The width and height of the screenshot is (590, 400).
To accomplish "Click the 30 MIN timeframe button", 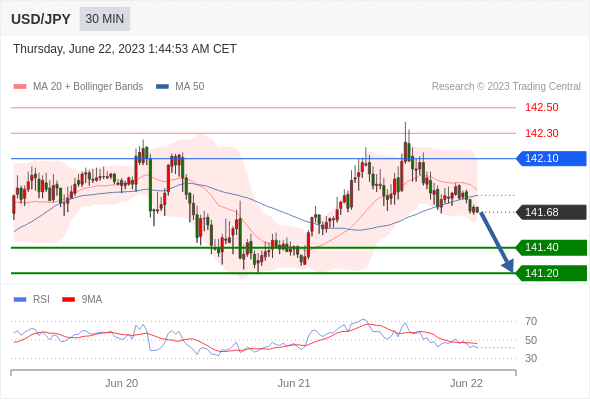I will point(105,19).
